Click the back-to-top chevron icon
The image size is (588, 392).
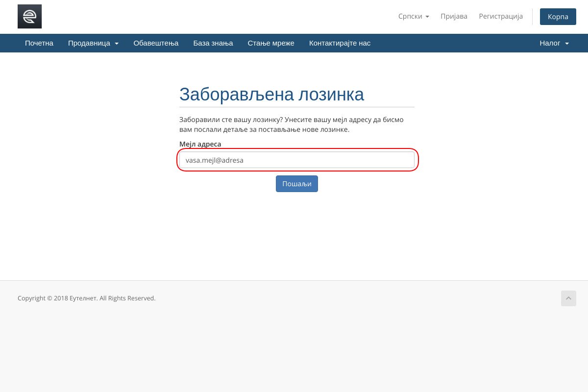point(568,298)
